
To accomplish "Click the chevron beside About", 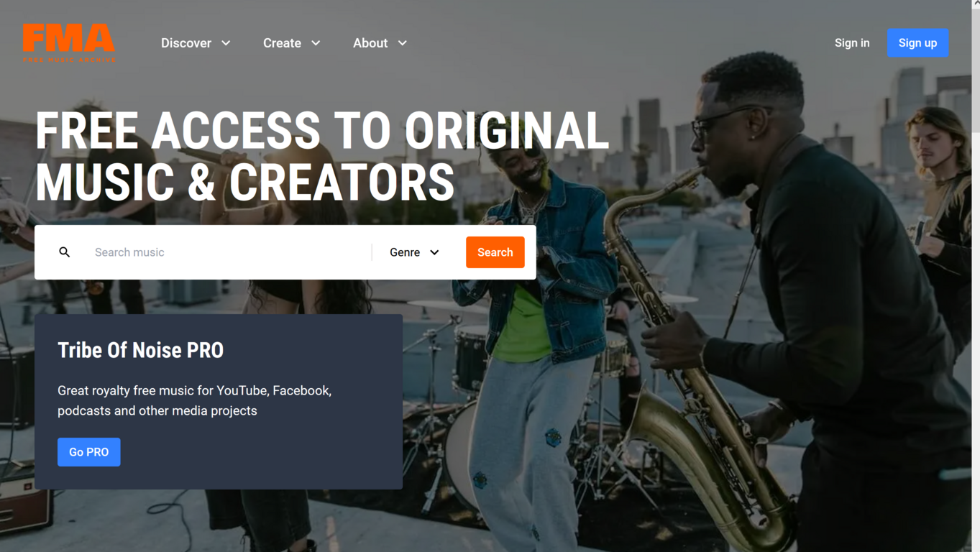I will point(403,43).
